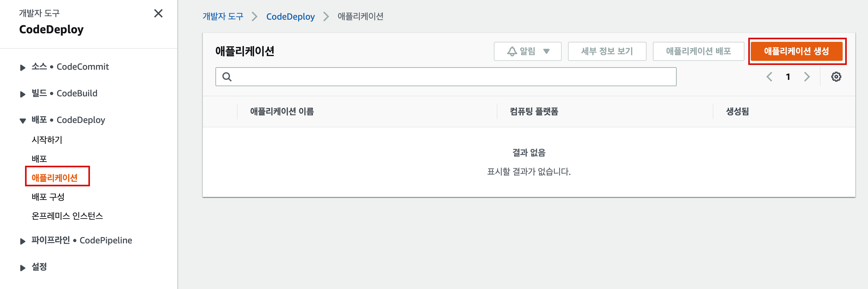Close the CodeDeploy side navigation panel
868x289 pixels.
158,14
